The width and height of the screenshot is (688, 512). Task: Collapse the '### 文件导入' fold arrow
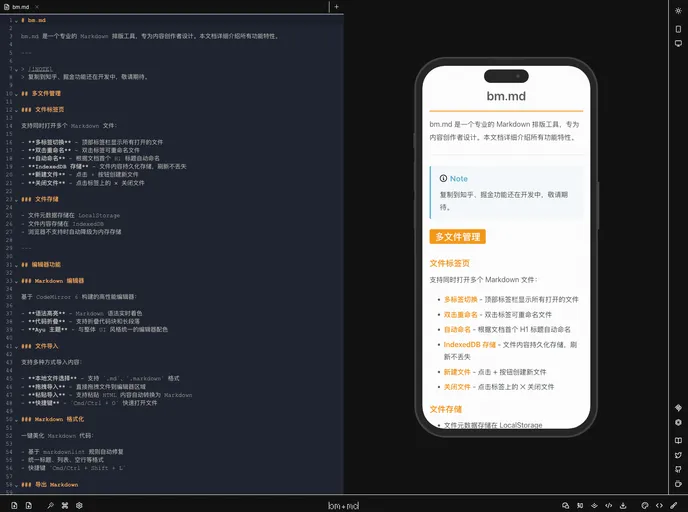[x=16, y=346]
